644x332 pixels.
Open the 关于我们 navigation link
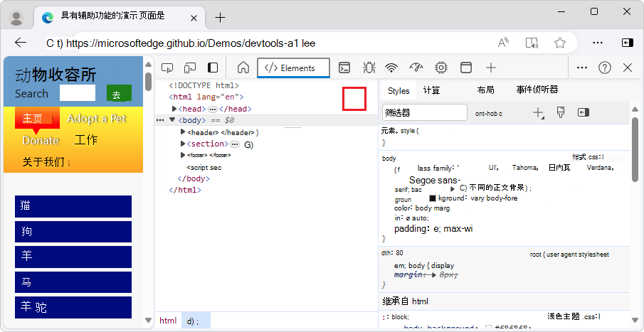click(x=43, y=162)
